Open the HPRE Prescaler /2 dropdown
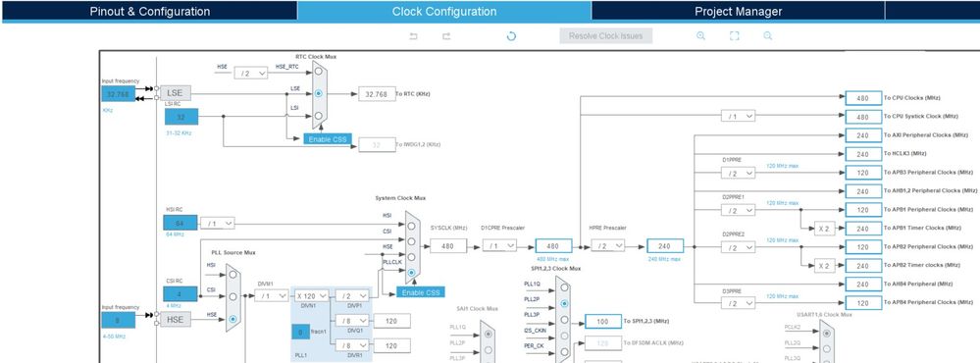 pos(607,245)
